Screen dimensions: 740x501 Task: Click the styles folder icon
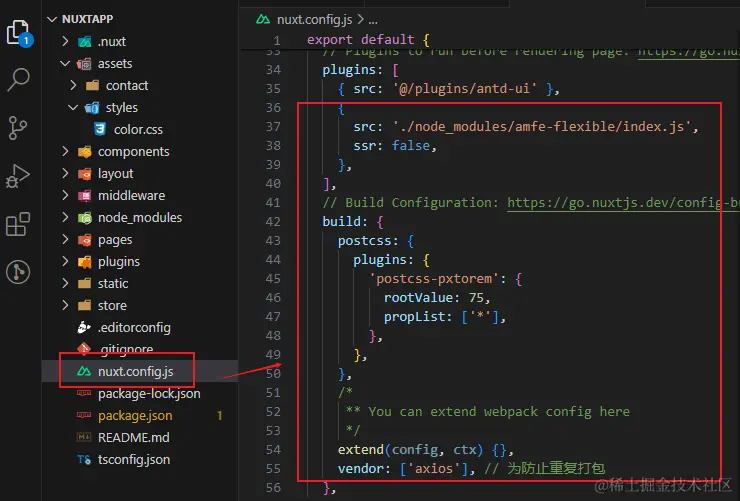coord(92,108)
